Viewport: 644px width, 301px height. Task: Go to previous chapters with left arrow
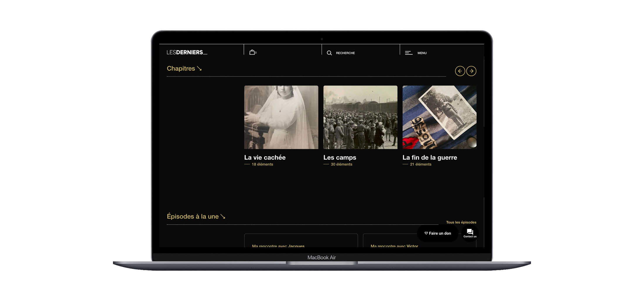point(460,71)
